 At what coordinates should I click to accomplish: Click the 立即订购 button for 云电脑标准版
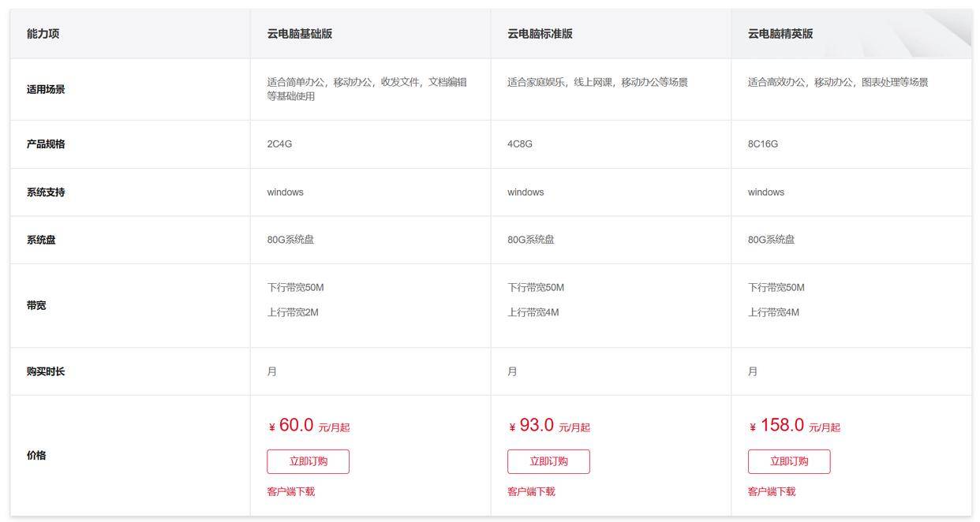pos(549,461)
